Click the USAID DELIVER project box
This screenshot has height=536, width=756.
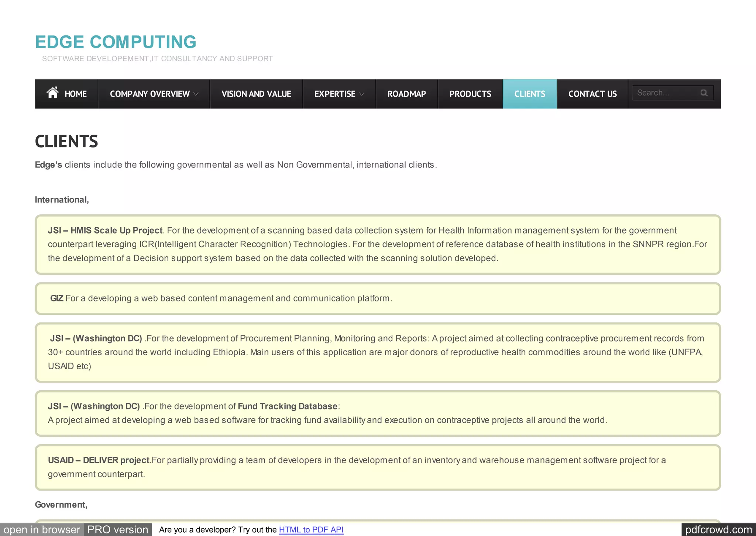pyautogui.click(x=377, y=467)
